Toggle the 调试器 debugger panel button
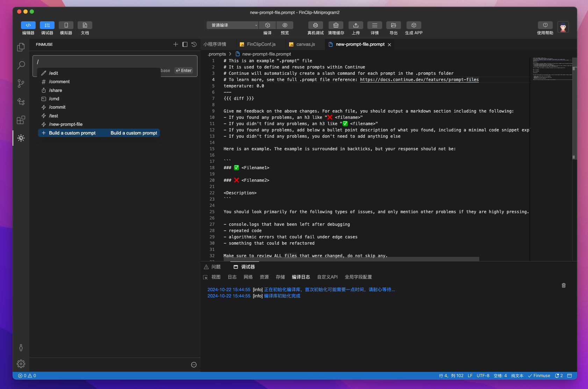 click(47, 25)
